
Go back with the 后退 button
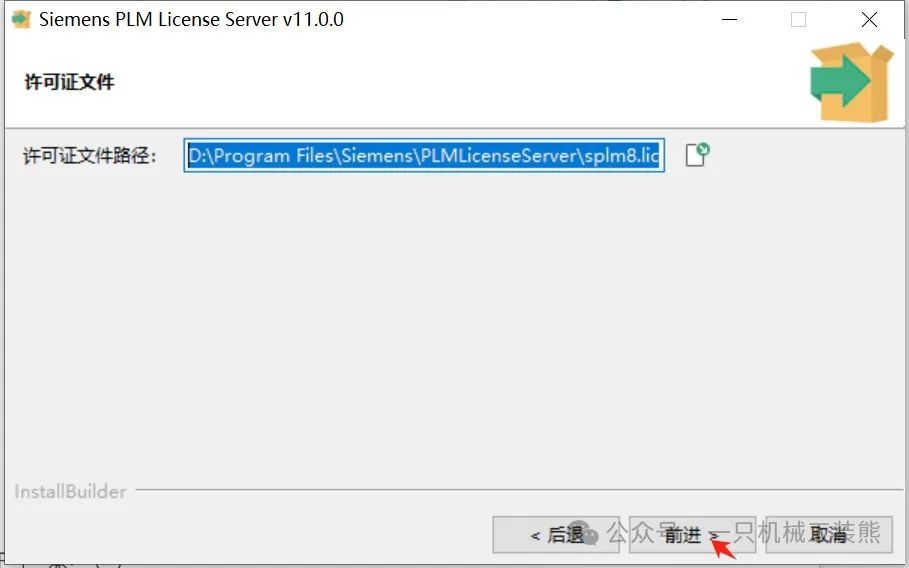(x=556, y=534)
